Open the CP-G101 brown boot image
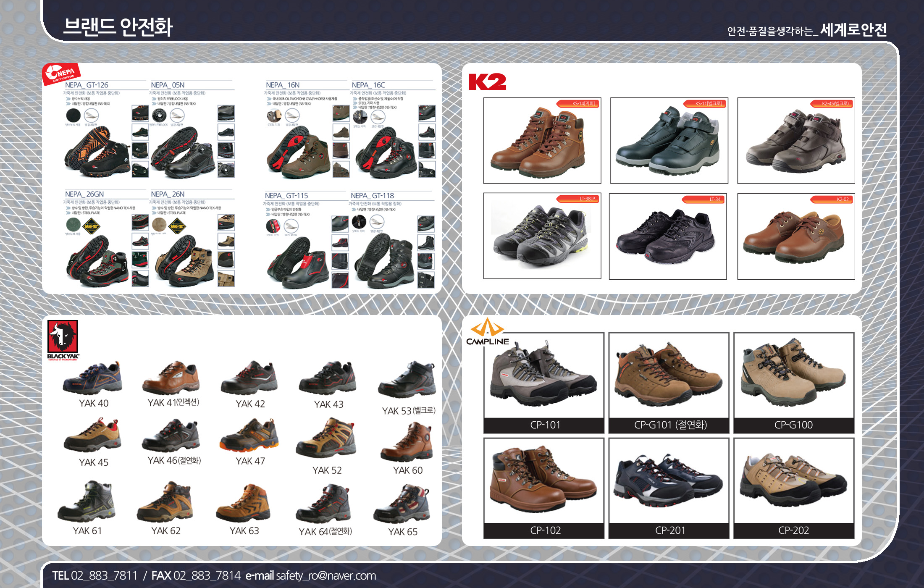This screenshot has width=924, height=588. pos(669,376)
